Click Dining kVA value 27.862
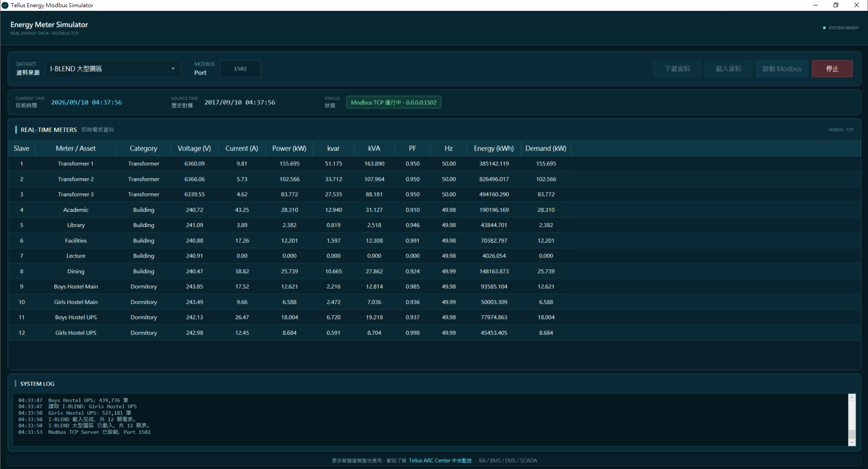Viewport: 868px width, 469px height. pos(374,271)
